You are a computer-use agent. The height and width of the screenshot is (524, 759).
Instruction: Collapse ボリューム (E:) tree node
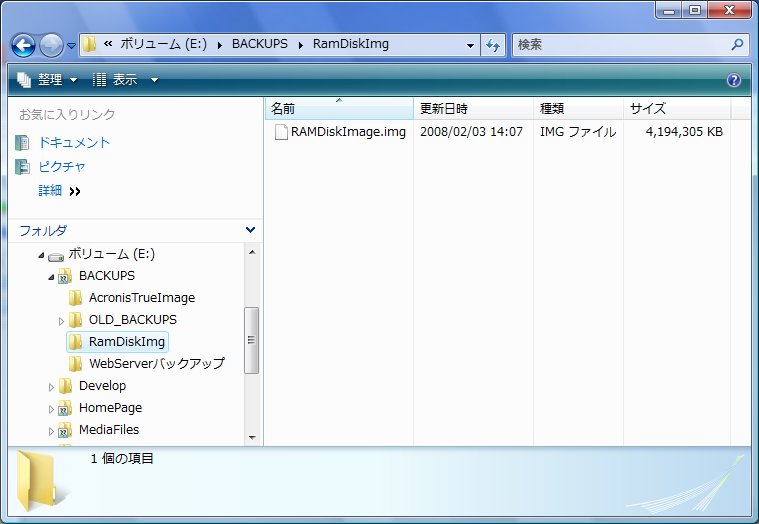(41, 255)
